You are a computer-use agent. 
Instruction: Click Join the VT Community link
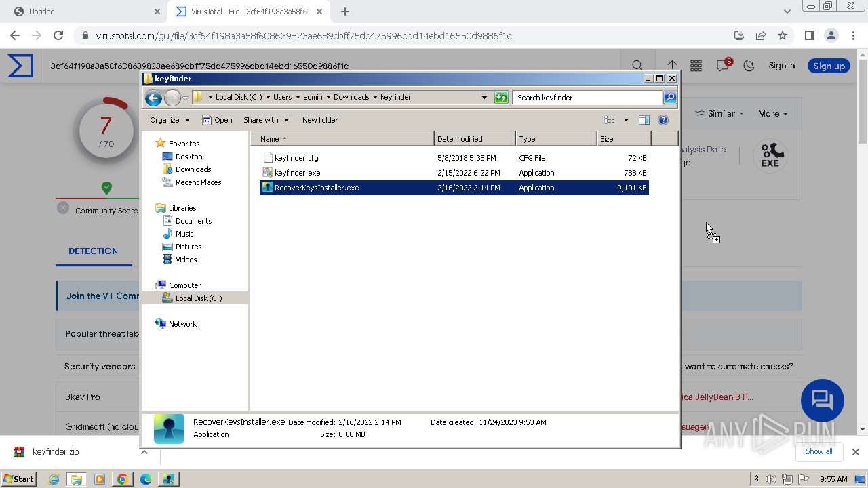[103, 296]
